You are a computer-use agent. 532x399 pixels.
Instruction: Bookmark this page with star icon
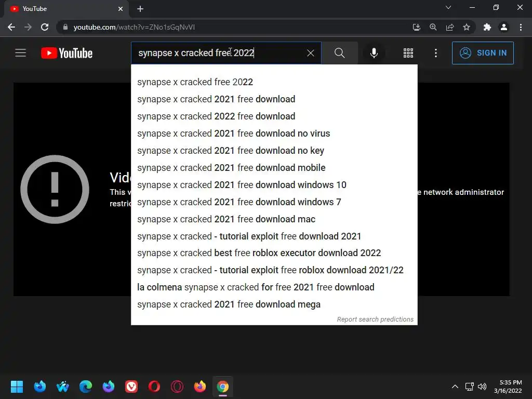(467, 27)
